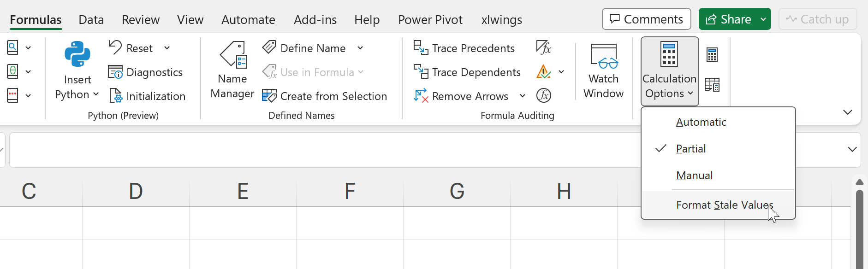Click the Comments button
868x269 pixels.
(646, 19)
